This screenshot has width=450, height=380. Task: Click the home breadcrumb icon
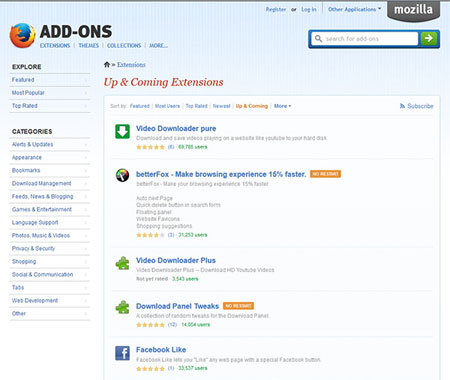(x=107, y=65)
